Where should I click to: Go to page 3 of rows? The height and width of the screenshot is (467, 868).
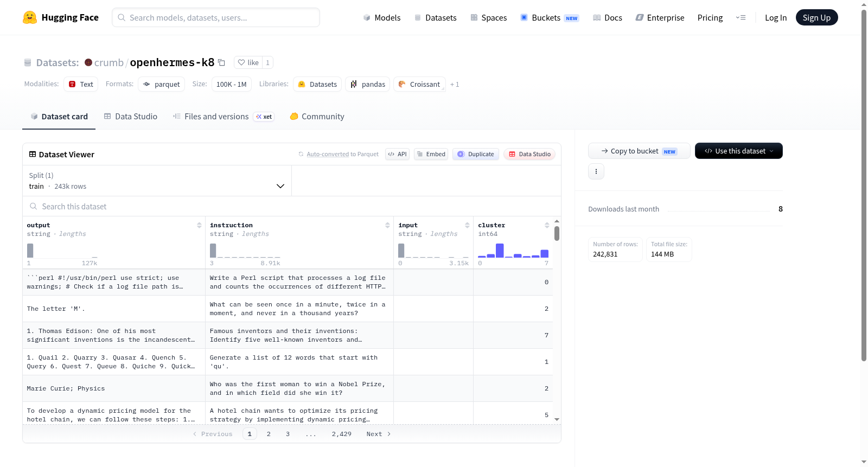tap(288, 434)
